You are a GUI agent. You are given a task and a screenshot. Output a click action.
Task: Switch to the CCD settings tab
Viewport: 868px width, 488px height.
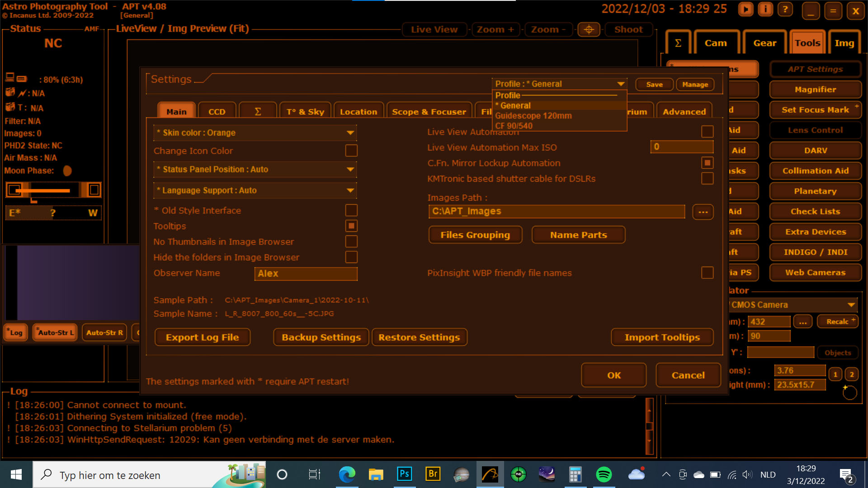click(x=217, y=112)
